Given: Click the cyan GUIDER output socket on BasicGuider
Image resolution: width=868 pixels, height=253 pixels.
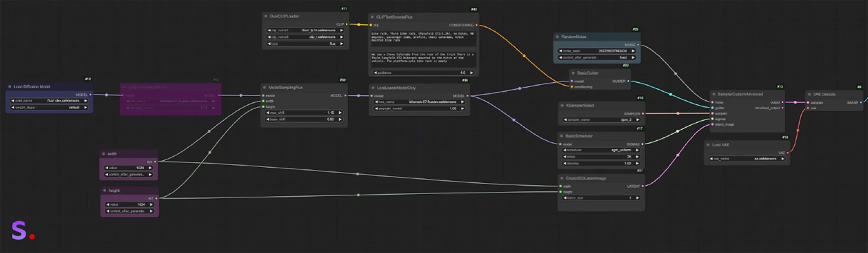Looking at the screenshot, I should click(628, 81).
